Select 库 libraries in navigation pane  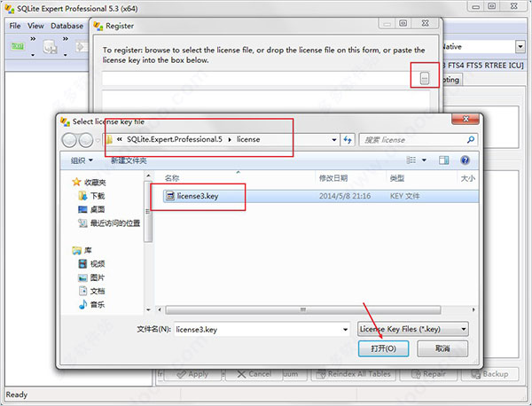click(x=82, y=250)
